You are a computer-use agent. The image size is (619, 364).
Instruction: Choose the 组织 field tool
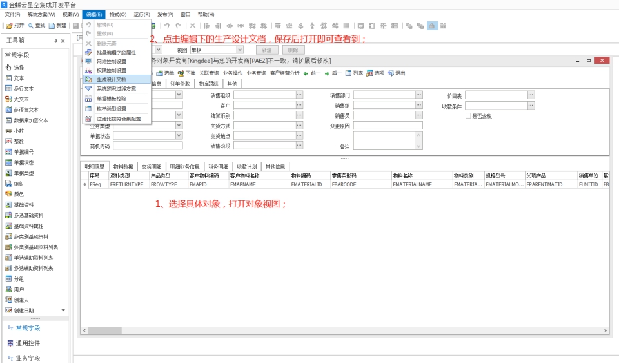click(x=15, y=184)
